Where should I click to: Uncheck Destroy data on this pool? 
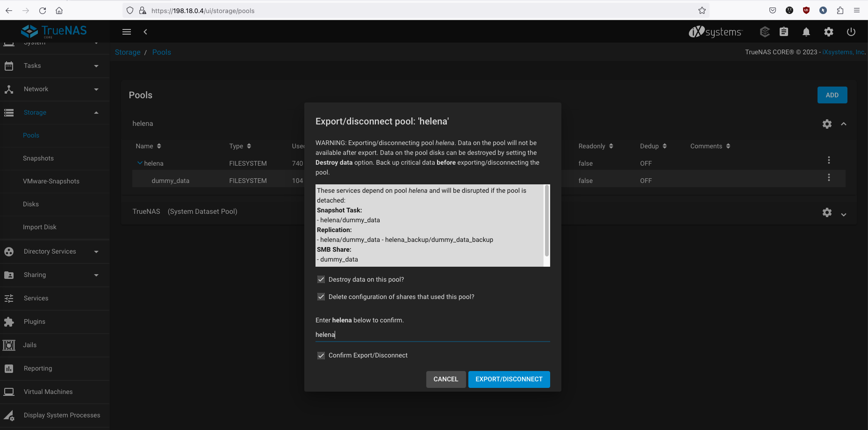coord(321,280)
